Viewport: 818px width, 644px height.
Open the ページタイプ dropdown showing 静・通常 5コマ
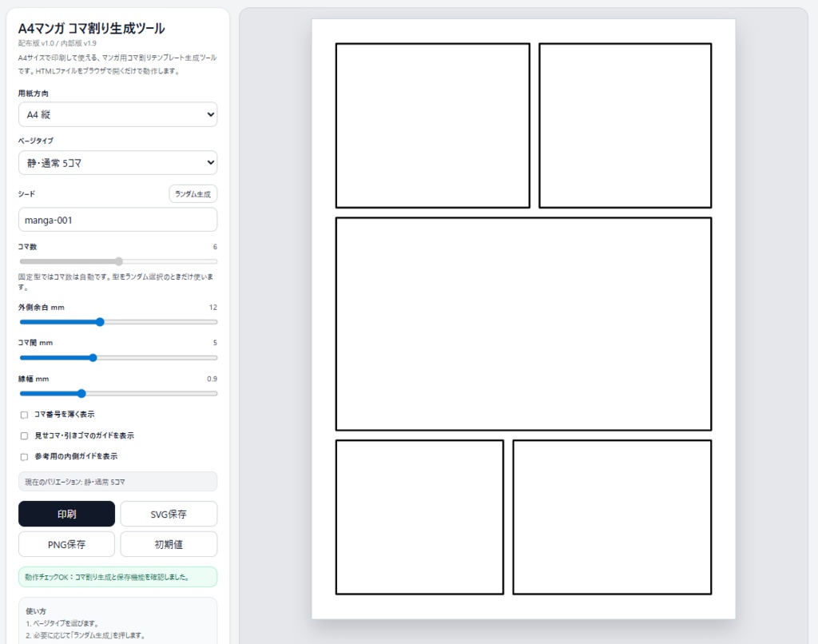pos(118,163)
